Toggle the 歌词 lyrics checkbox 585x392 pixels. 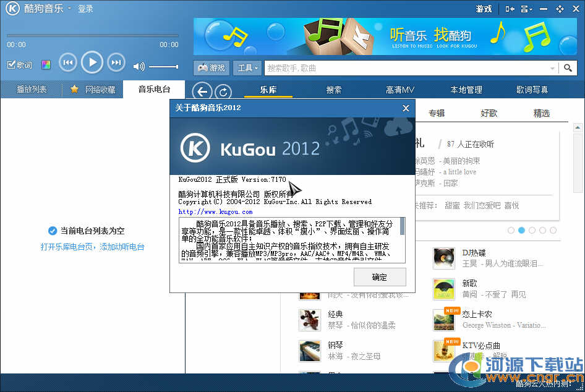point(11,65)
